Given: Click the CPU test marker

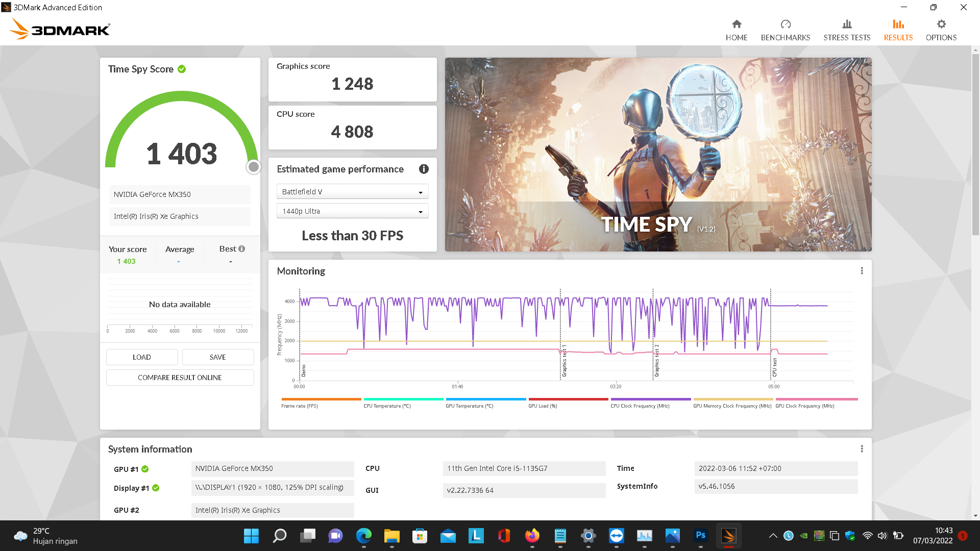Looking at the screenshot, I should click(x=775, y=367).
